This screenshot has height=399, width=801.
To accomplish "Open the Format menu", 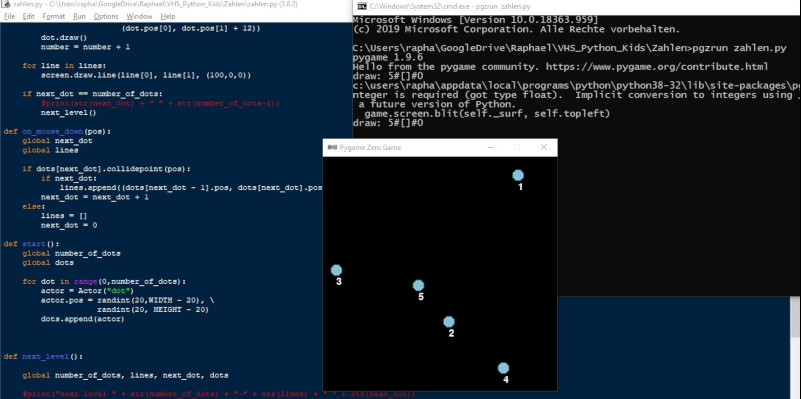I will pyautogui.click(x=54, y=16).
